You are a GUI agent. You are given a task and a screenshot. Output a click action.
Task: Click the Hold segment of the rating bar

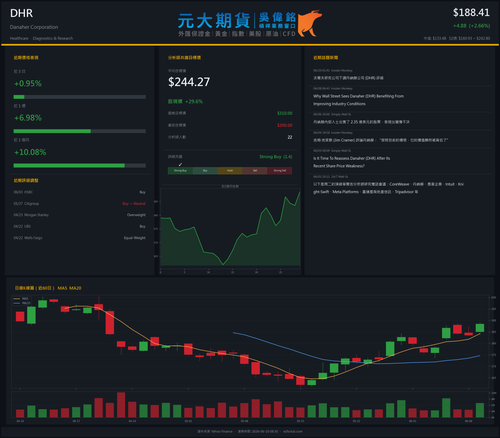click(x=230, y=171)
